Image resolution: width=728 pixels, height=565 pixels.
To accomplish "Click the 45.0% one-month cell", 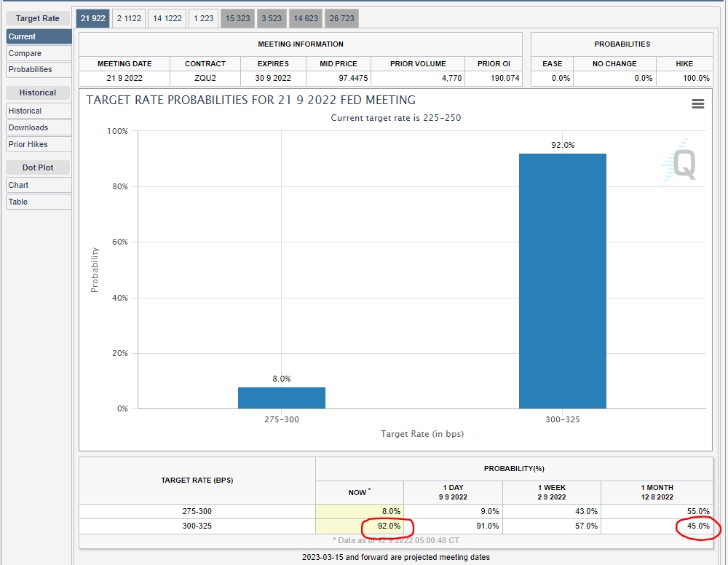I will 657,526.
